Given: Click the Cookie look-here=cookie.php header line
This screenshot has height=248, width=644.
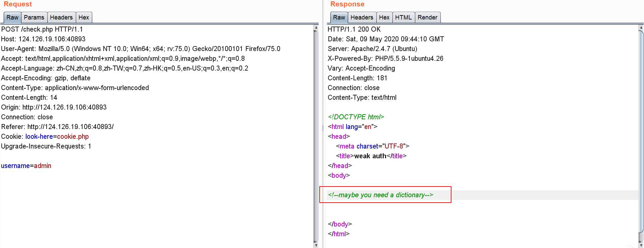Looking at the screenshot, I should pyautogui.click(x=45, y=136).
